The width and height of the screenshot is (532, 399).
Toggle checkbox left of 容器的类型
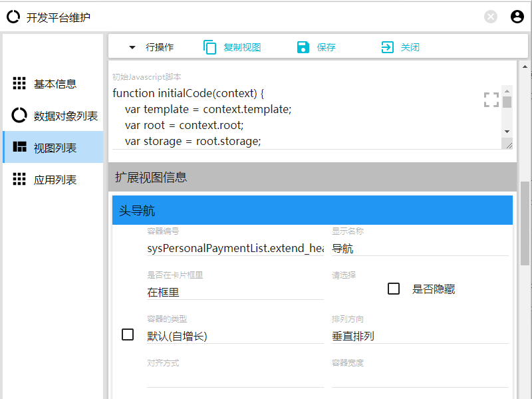click(128, 334)
